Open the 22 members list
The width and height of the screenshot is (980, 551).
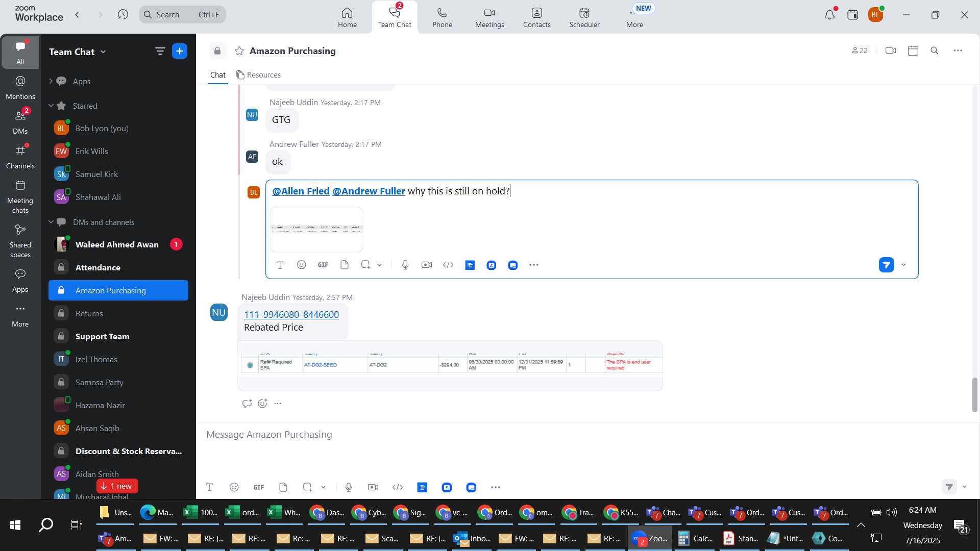tap(860, 51)
